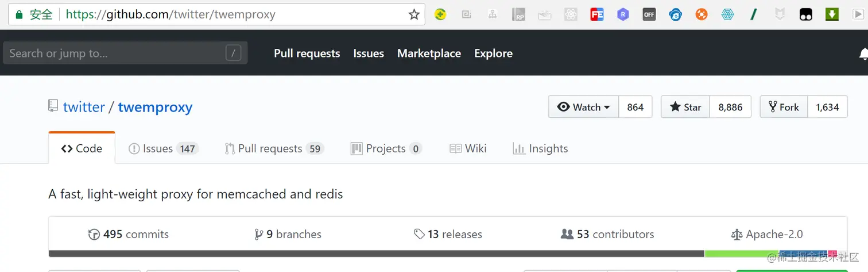Switch to the Projects tab
The height and width of the screenshot is (272, 868).
386,148
